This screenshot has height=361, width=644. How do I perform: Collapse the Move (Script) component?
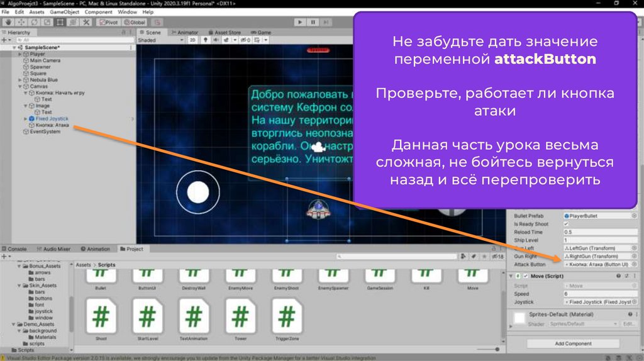(x=511, y=276)
